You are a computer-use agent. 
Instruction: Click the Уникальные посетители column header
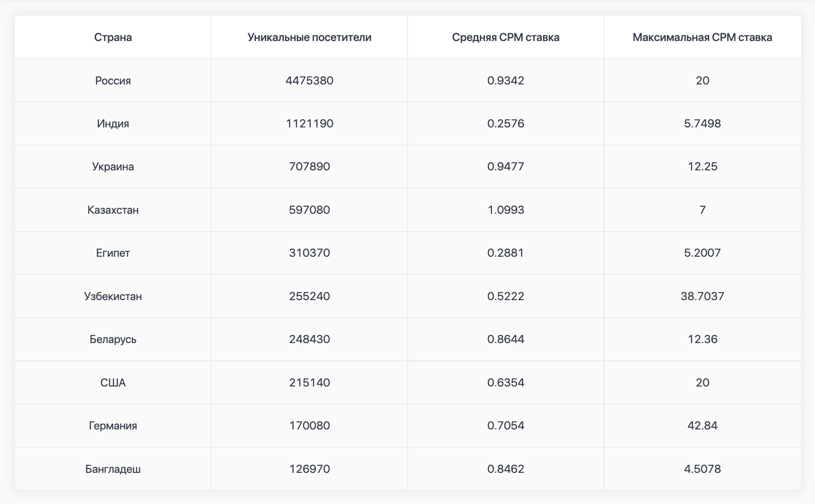tap(309, 37)
